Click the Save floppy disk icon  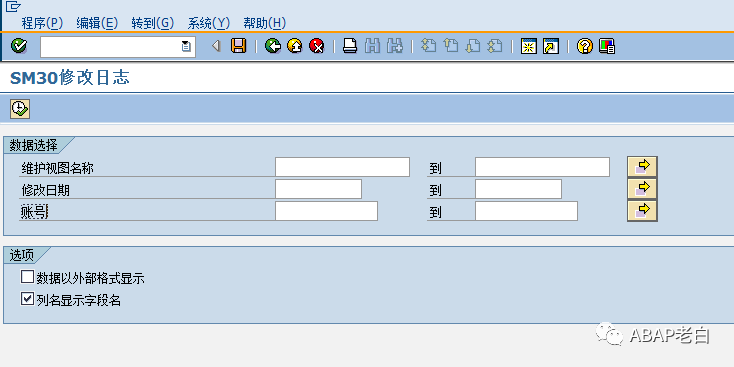pos(238,46)
